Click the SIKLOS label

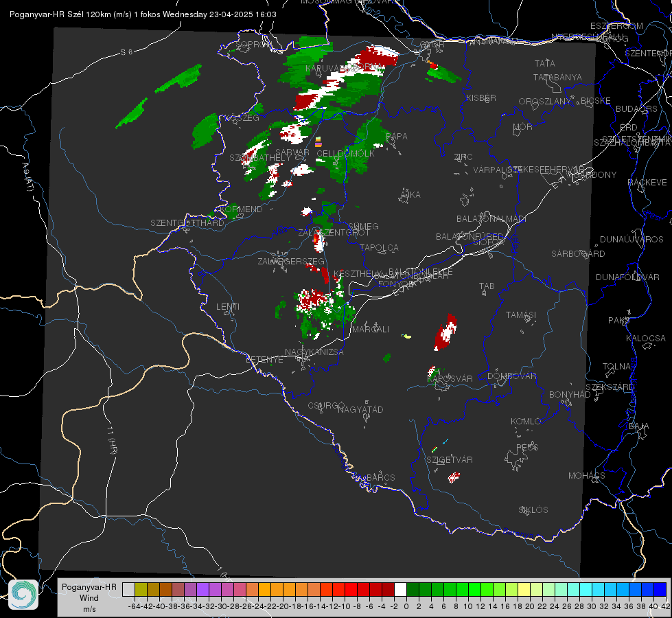(533, 510)
